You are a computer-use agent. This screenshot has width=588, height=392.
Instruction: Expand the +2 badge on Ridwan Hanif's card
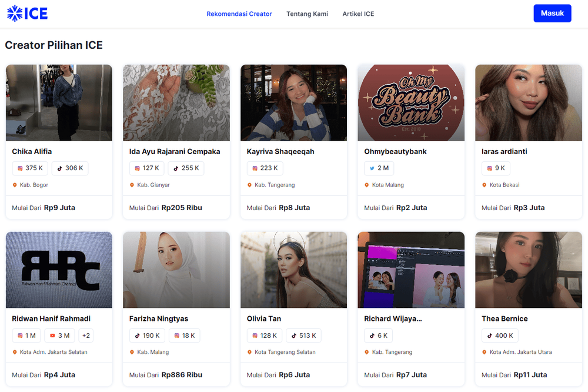86,335
